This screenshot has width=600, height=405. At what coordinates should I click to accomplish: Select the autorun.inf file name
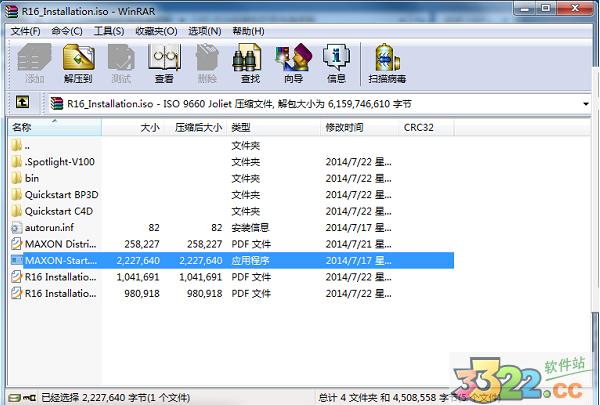coord(49,227)
